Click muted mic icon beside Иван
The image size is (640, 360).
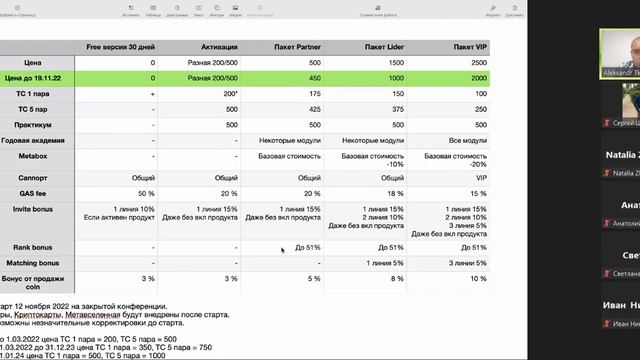pyautogui.click(x=607, y=324)
